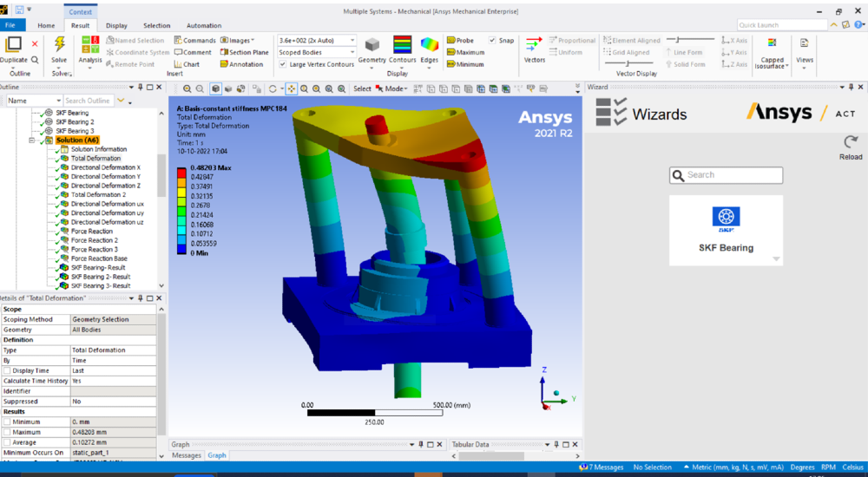868x477 pixels.
Task: Click the Select button in graphics toolbar
Action: click(362, 88)
